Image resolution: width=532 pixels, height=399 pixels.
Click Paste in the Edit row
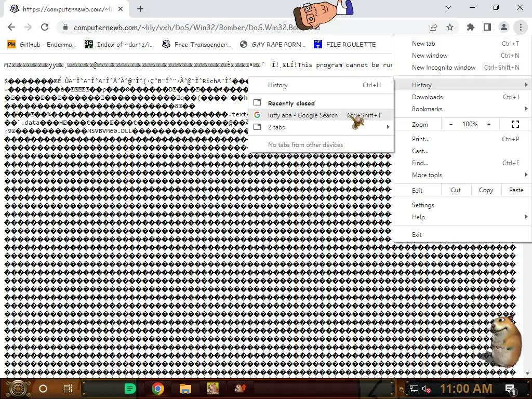tap(516, 190)
